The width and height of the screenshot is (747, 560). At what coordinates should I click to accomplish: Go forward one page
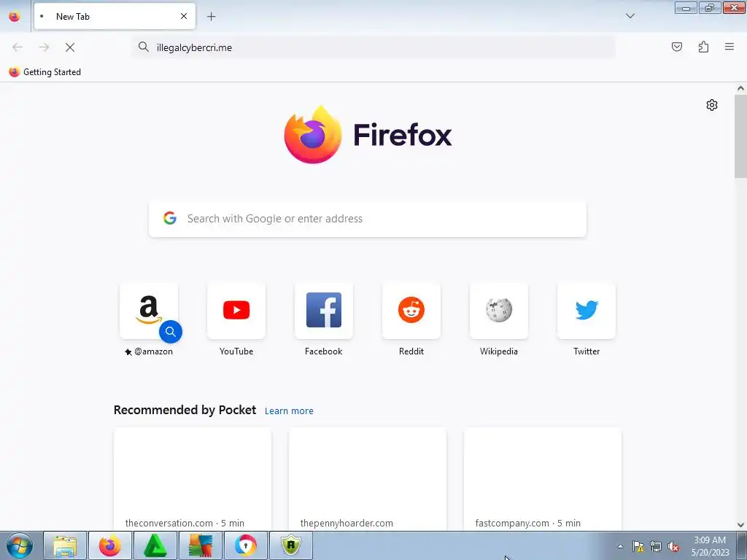coord(44,47)
